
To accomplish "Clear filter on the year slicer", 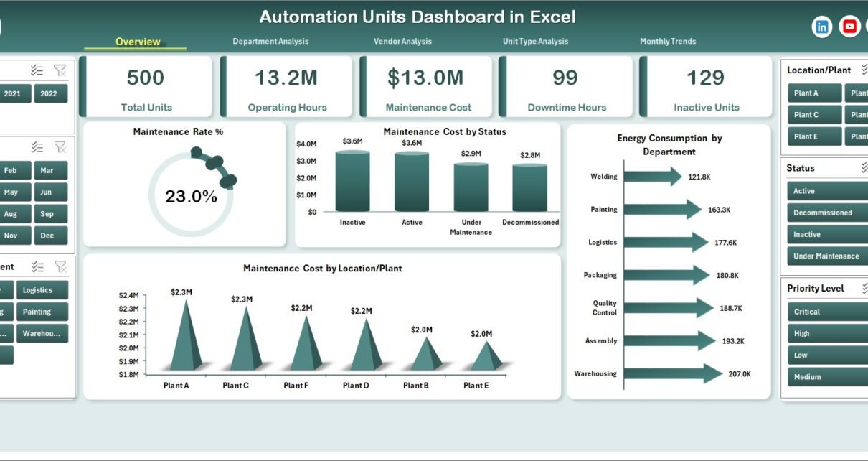I will [60, 70].
